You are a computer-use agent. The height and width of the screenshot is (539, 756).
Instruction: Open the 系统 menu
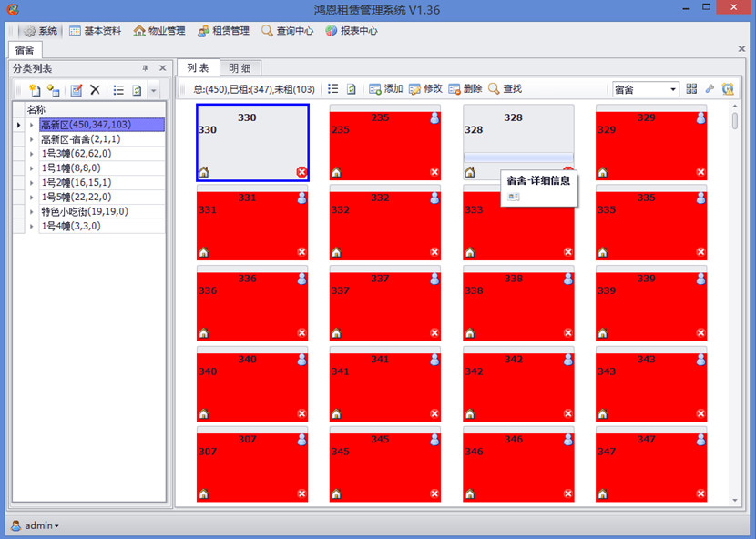[41, 31]
